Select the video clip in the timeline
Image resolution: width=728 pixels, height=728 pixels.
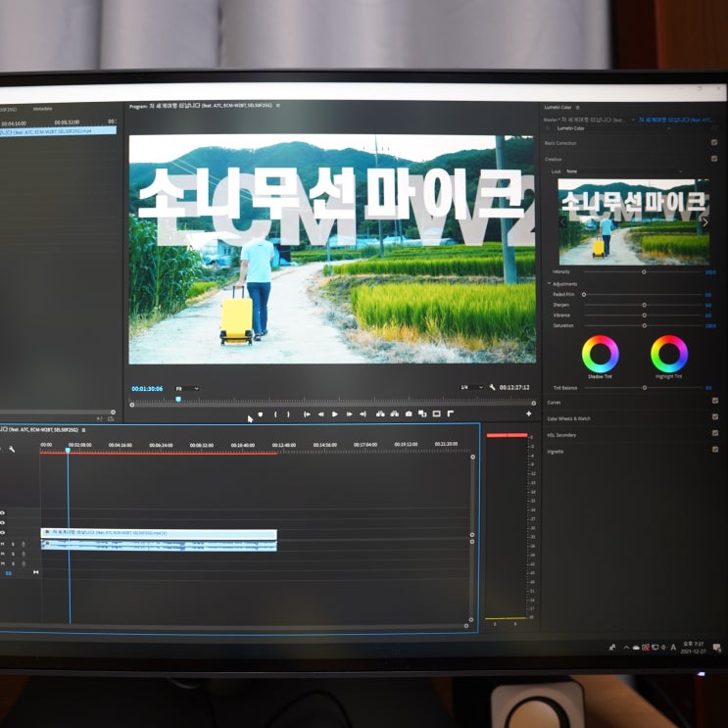coord(159,533)
